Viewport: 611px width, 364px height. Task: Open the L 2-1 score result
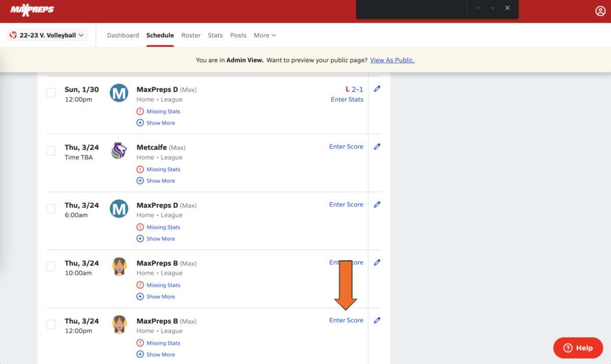tap(354, 89)
